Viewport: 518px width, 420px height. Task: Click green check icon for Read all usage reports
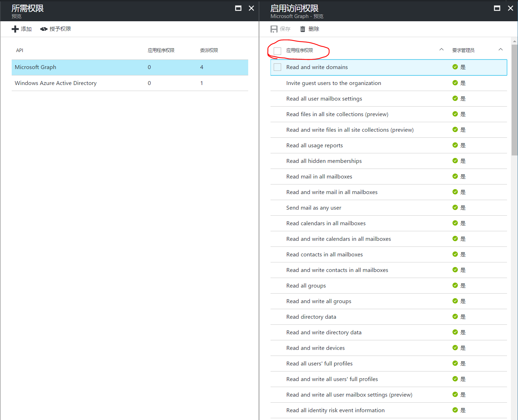tap(455, 145)
